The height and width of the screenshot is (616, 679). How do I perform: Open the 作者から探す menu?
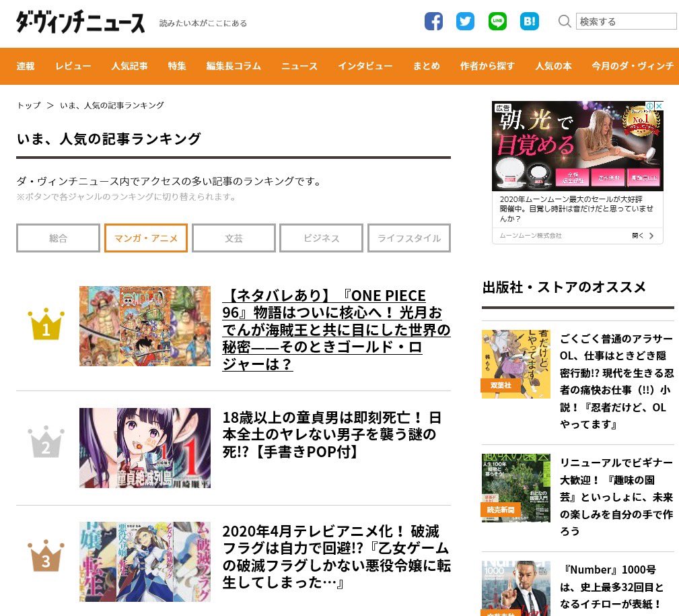[488, 66]
